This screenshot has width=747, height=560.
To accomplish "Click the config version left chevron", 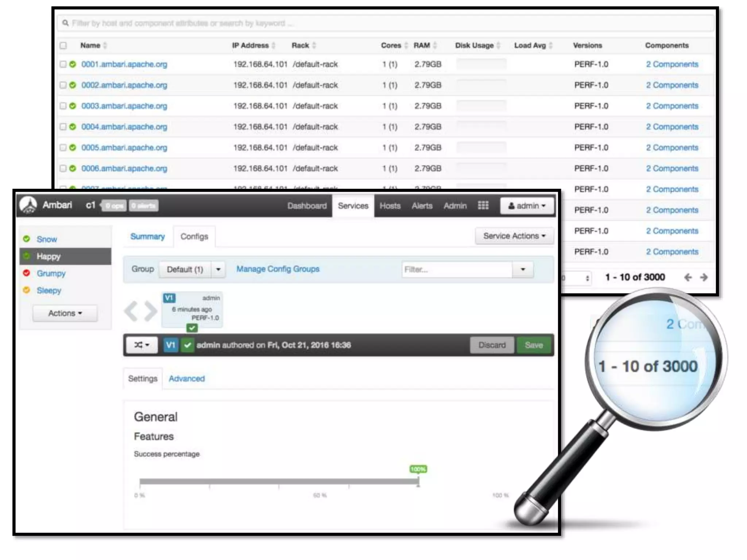I will click(x=131, y=311).
